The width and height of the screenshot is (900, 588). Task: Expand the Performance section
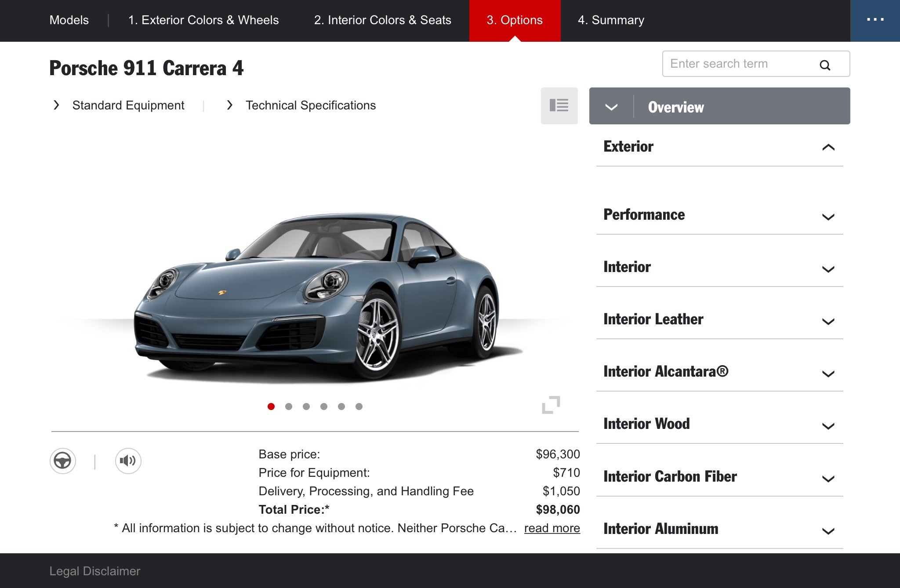[719, 215]
